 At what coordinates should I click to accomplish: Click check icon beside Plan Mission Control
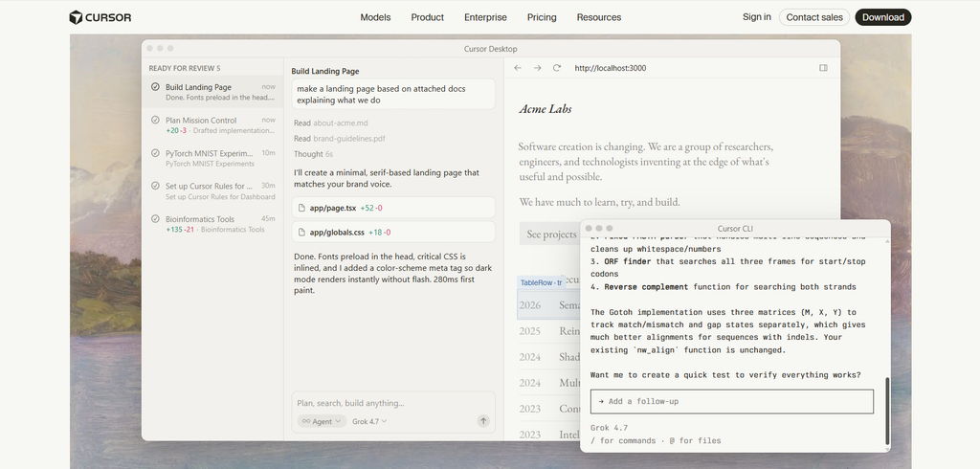[155, 120]
